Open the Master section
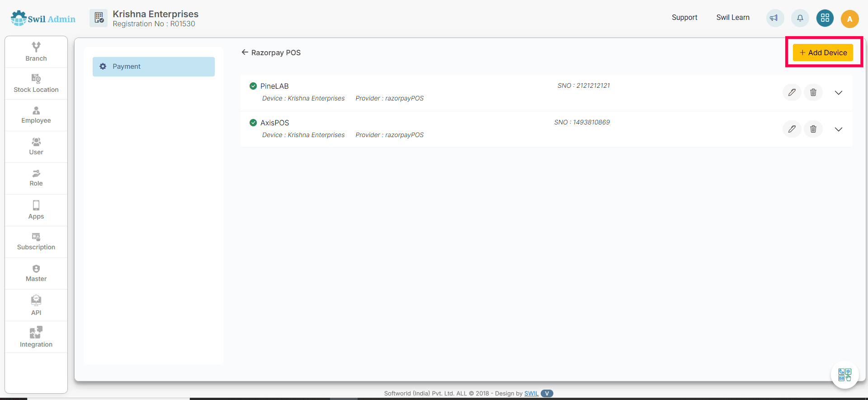868x400 pixels. point(36,273)
